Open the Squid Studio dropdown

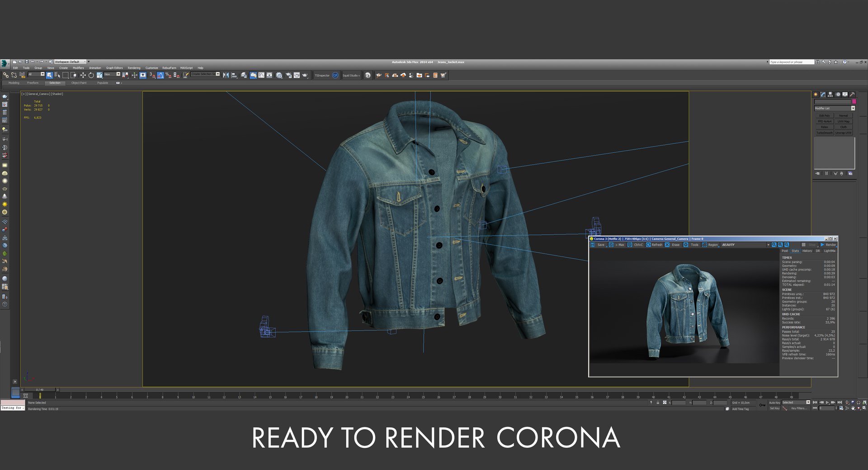point(351,76)
